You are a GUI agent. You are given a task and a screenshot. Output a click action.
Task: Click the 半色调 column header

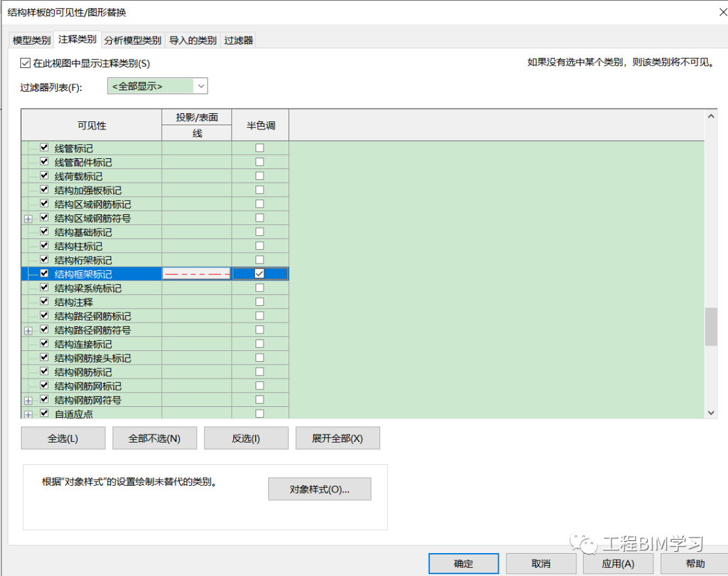(260, 125)
